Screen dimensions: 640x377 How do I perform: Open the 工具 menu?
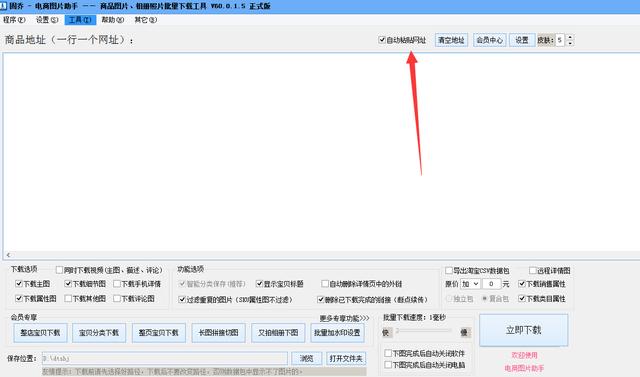tap(80, 20)
